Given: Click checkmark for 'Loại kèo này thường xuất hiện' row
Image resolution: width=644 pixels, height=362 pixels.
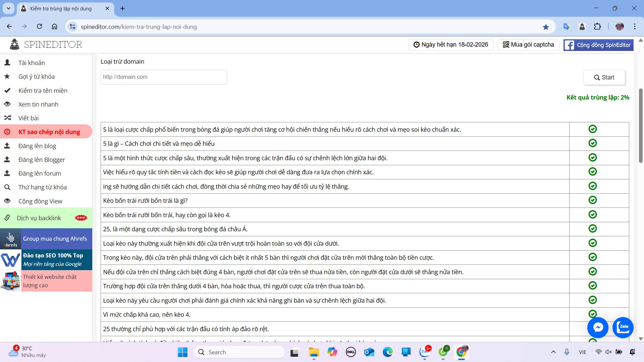Looking at the screenshot, I should pyautogui.click(x=592, y=243).
